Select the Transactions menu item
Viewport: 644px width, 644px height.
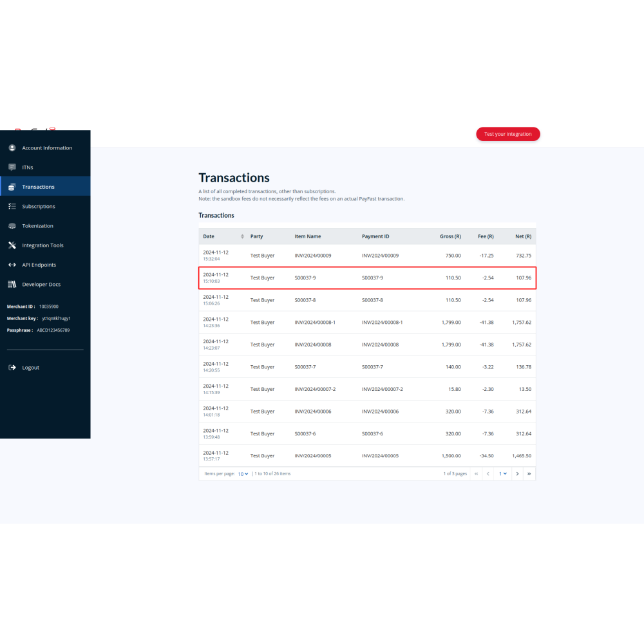(45, 187)
